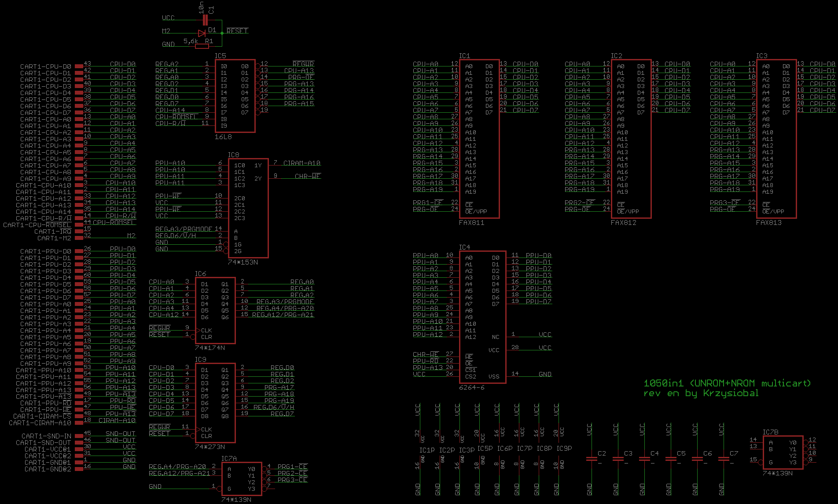Viewport: 838px width, 504px height.
Task: Click the 6264-6 value label under IC4
Action: coord(471,388)
